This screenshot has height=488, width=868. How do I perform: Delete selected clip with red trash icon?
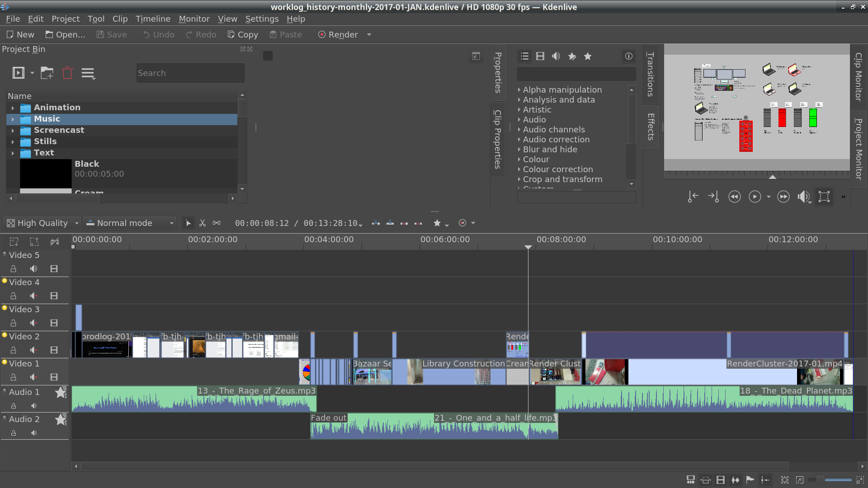click(67, 73)
